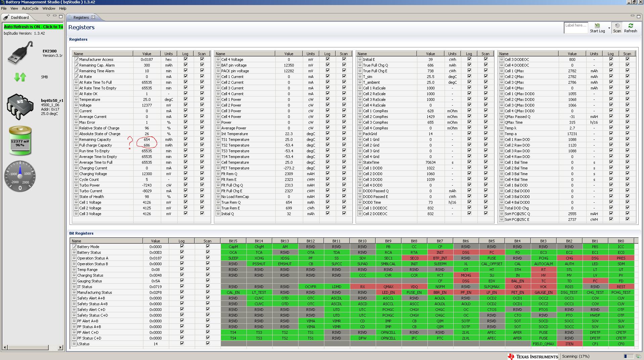Click the Remaining Capacity value 654
644x360 pixels.
[x=147, y=139]
